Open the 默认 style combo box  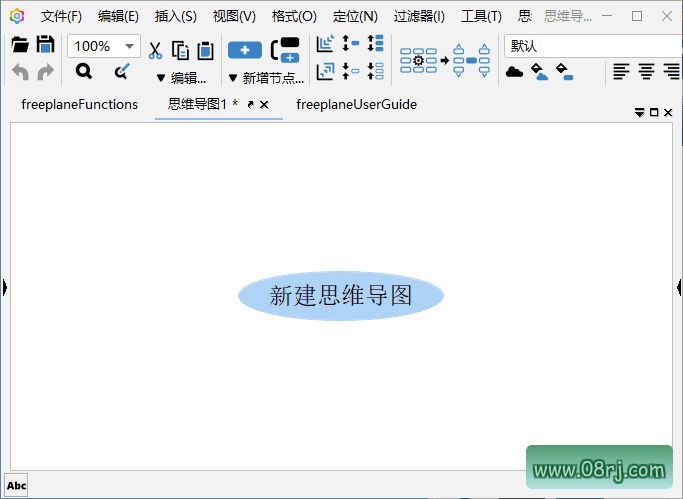tap(593, 46)
